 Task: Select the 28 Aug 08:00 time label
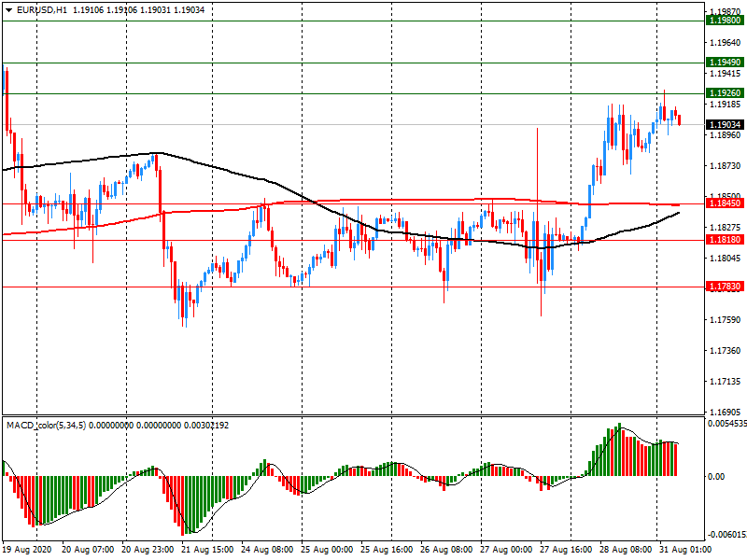[626, 551]
